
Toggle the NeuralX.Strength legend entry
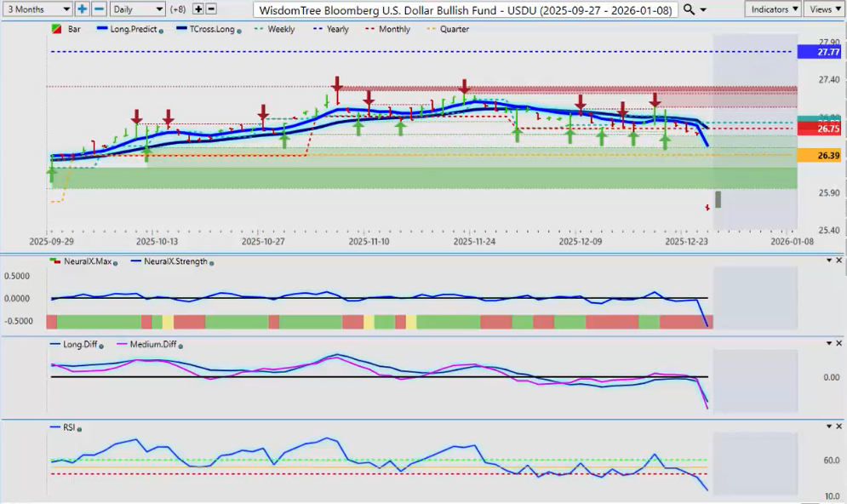click(x=175, y=262)
